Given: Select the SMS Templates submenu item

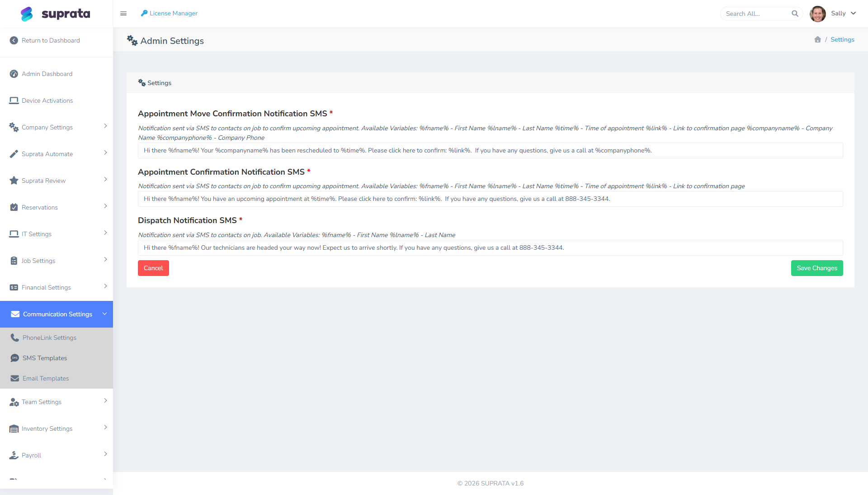Looking at the screenshot, I should coord(57,358).
